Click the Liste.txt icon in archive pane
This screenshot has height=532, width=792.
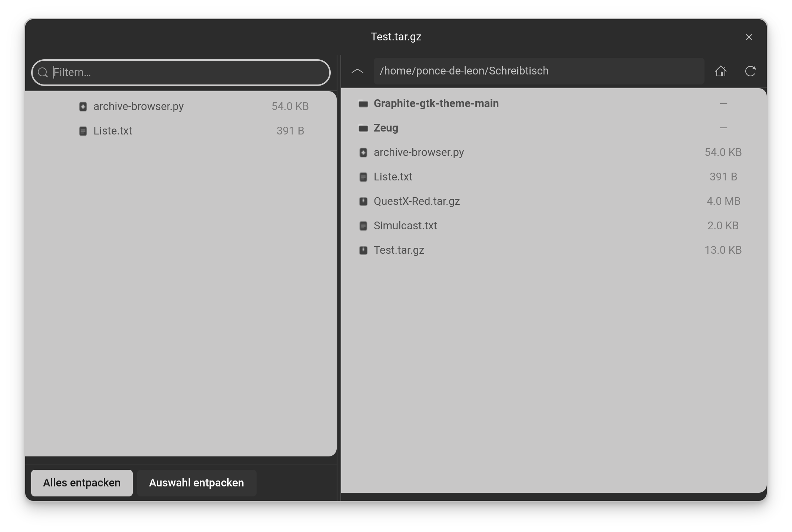coord(83,131)
